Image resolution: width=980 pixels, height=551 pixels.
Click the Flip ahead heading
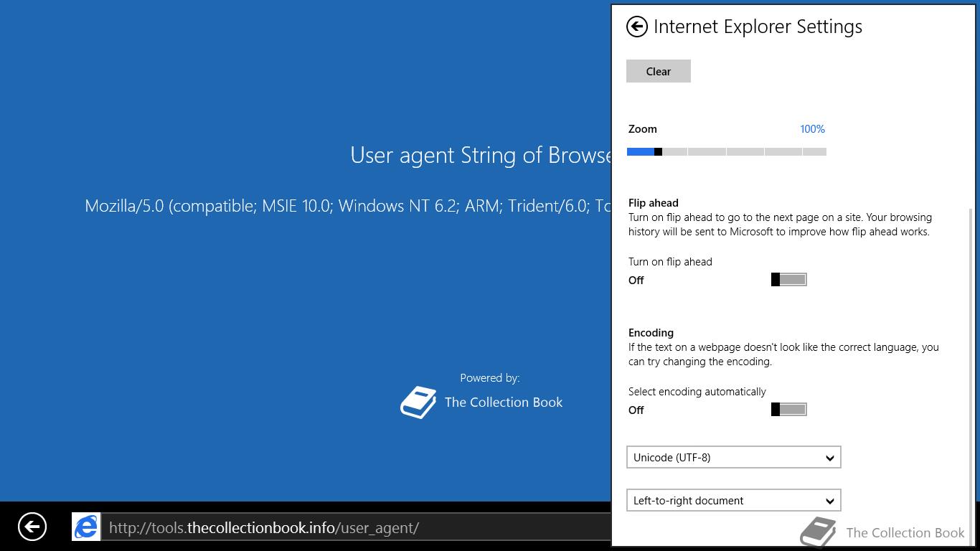pyautogui.click(x=654, y=203)
